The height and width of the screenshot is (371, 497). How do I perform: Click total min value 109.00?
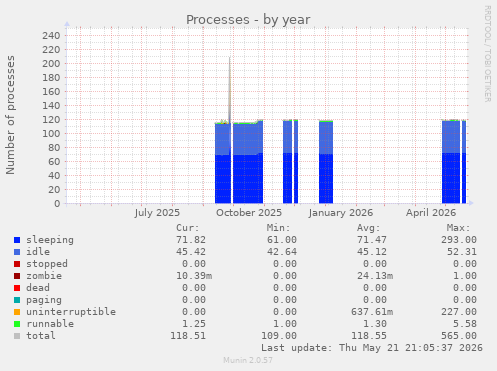279,336
